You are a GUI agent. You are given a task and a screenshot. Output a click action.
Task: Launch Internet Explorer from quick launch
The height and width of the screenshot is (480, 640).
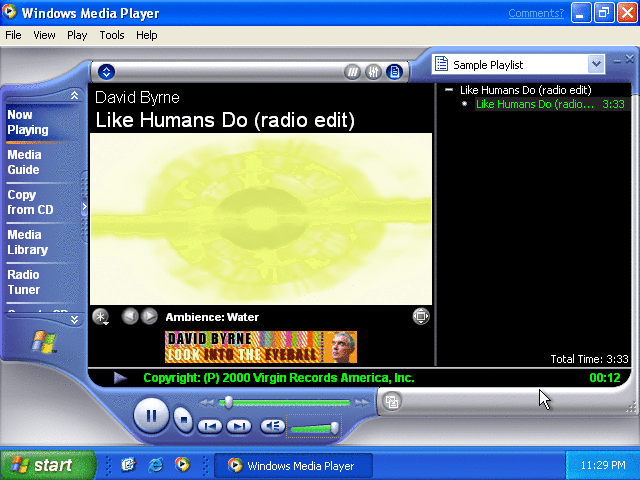pos(155,465)
